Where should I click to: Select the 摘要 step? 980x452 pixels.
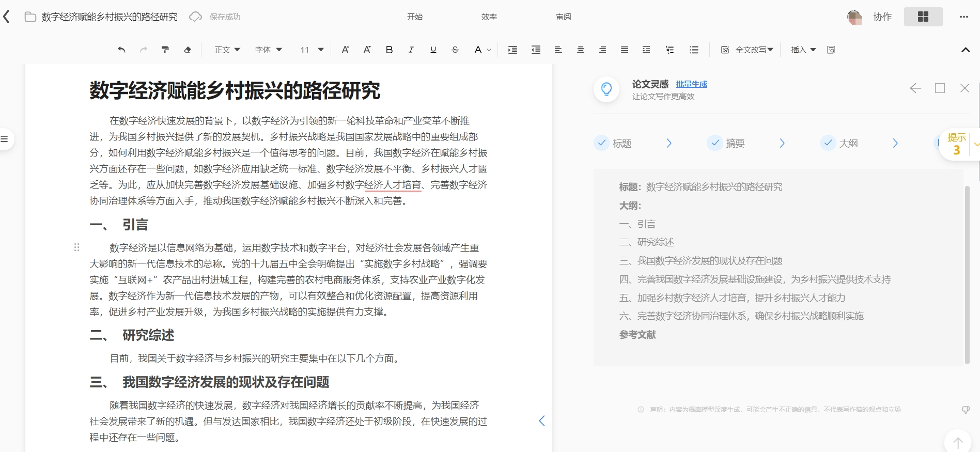click(726, 143)
